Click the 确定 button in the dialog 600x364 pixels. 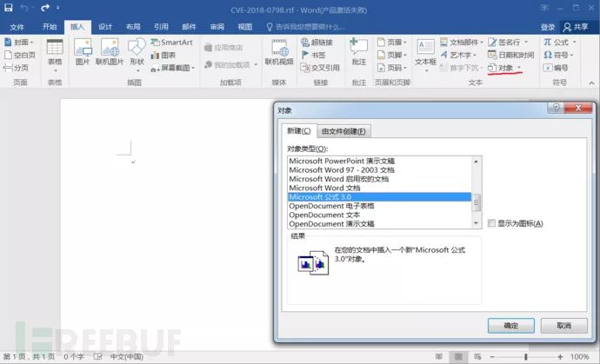(510, 326)
